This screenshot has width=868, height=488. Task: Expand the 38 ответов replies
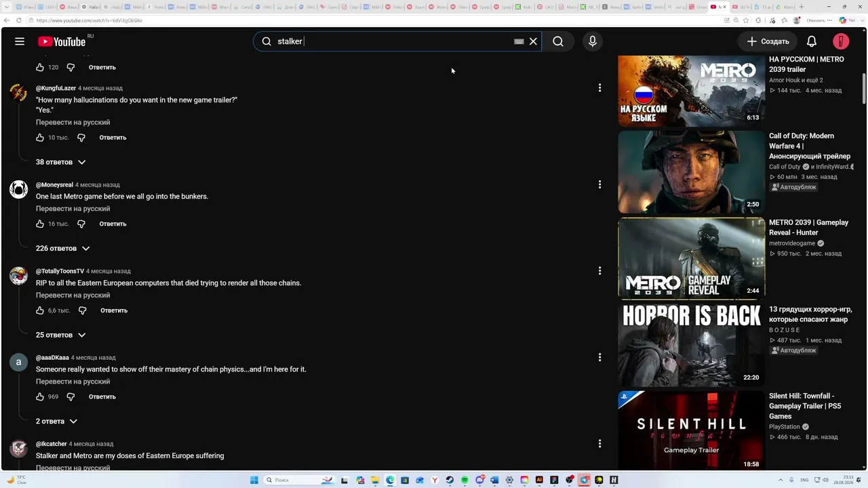coord(61,162)
